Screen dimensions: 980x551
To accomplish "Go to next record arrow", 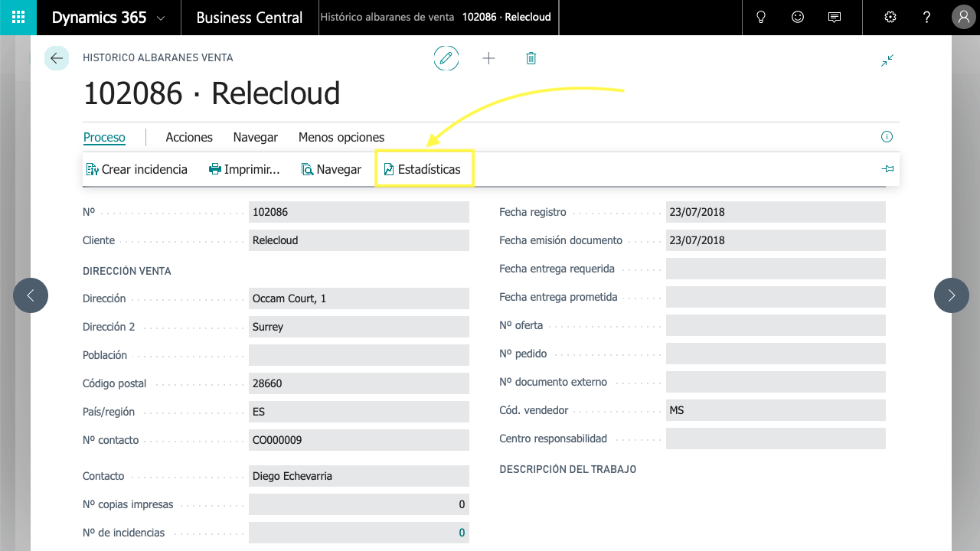I will point(951,295).
